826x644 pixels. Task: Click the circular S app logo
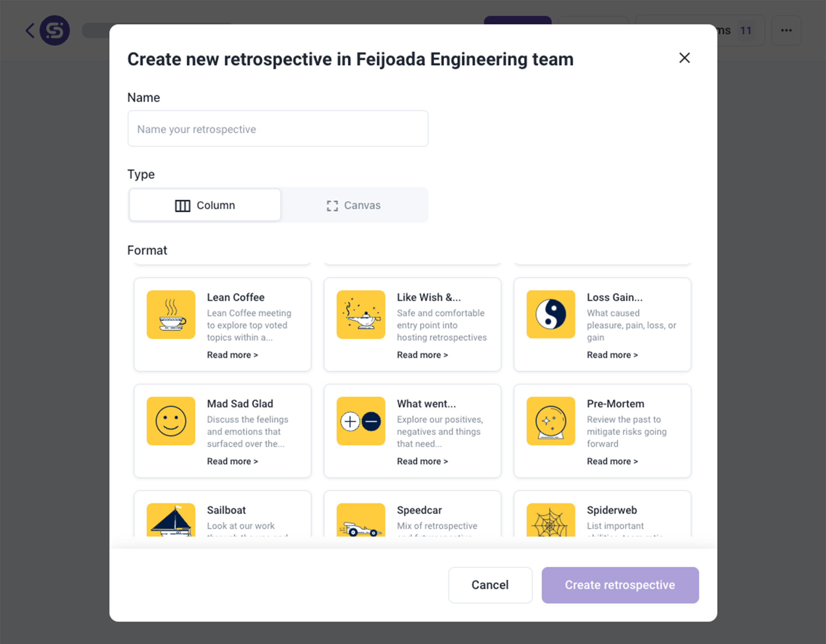55,31
